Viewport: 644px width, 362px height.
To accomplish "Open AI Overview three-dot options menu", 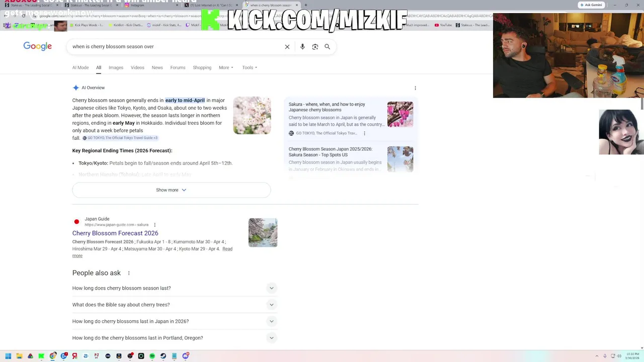I will tap(415, 88).
